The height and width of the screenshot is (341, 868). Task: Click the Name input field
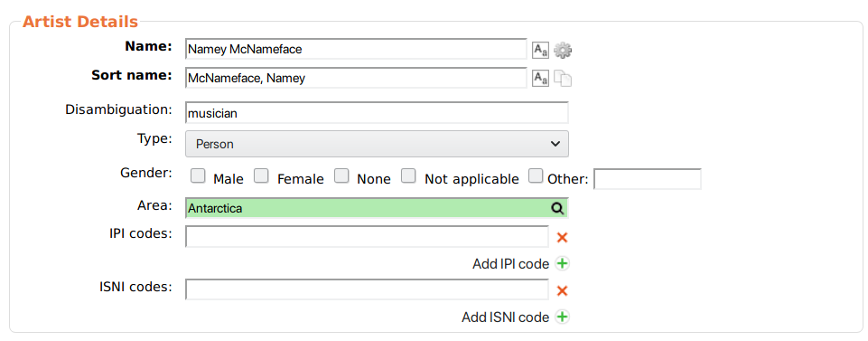pyautogui.click(x=356, y=49)
